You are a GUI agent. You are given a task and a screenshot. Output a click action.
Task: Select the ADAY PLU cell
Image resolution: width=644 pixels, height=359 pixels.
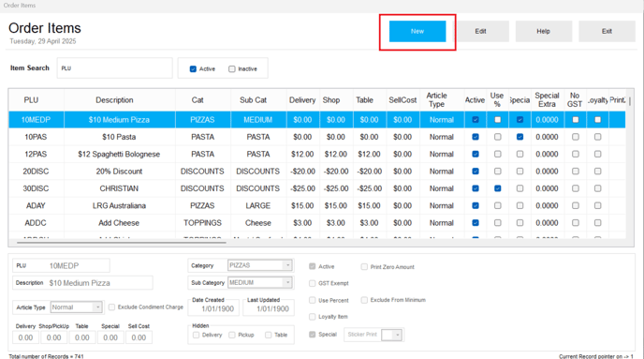point(36,205)
